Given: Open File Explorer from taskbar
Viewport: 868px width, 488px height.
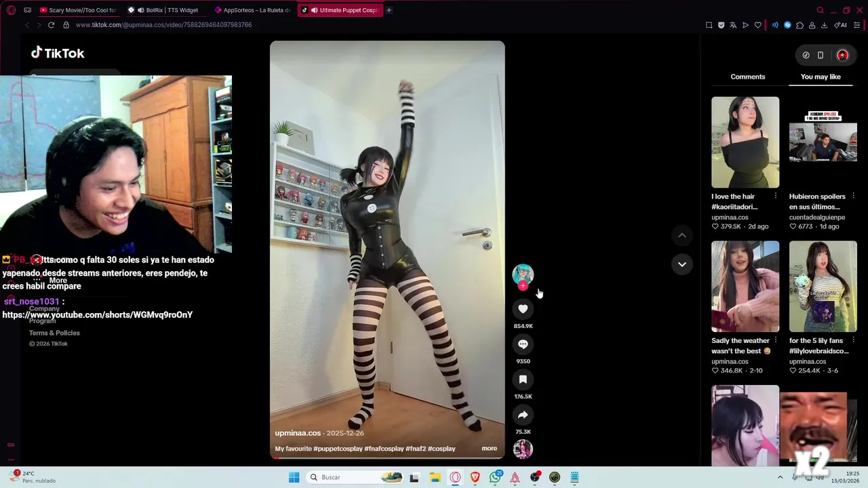Looking at the screenshot, I should [435, 477].
